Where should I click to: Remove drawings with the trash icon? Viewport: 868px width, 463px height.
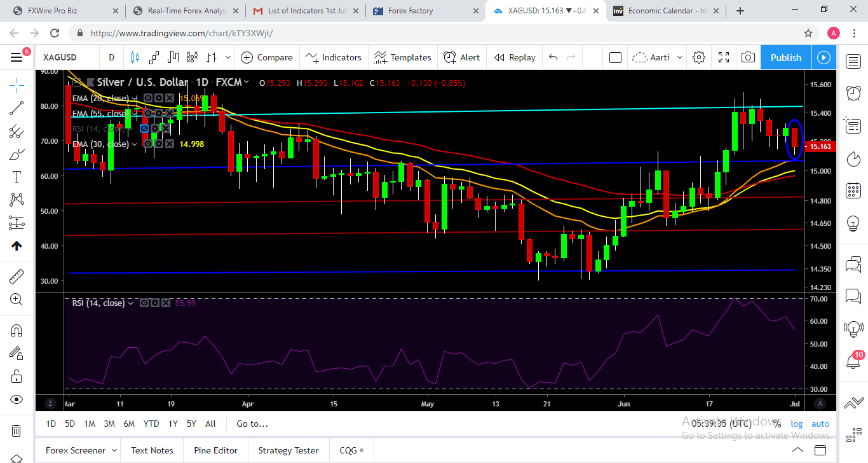click(17, 431)
